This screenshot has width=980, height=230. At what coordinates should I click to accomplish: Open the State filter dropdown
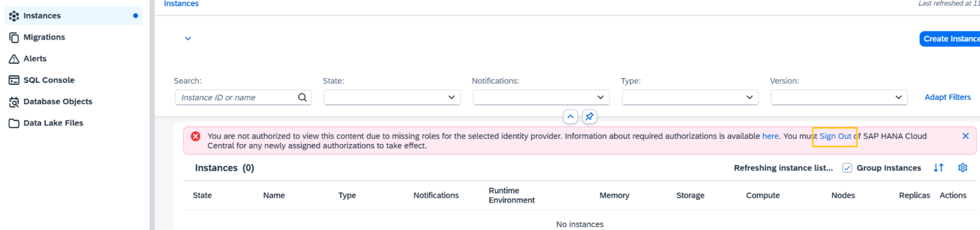point(392,98)
